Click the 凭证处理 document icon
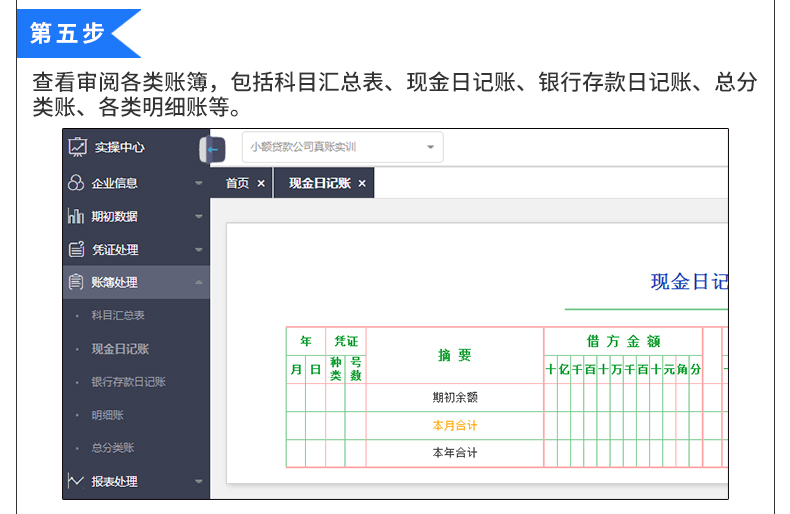The width and height of the screenshot is (790, 514). 76,249
